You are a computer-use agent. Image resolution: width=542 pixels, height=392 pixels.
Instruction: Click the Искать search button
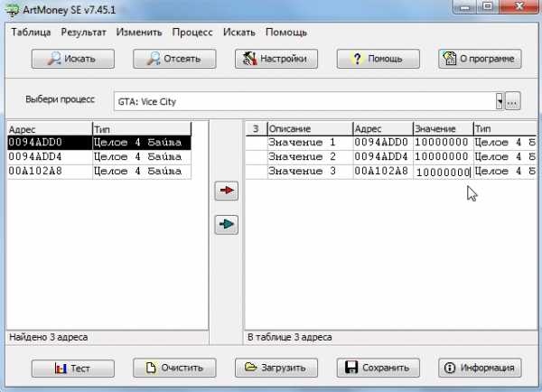[x=73, y=59]
